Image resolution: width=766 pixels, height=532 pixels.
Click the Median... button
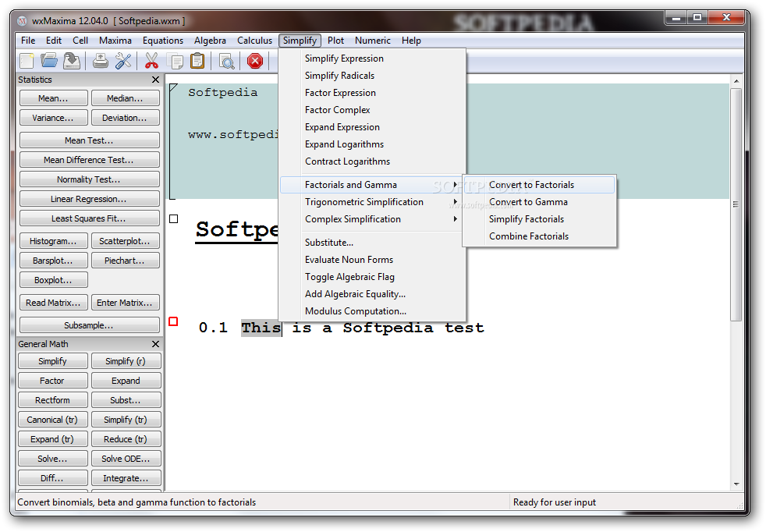[x=125, y=98]
